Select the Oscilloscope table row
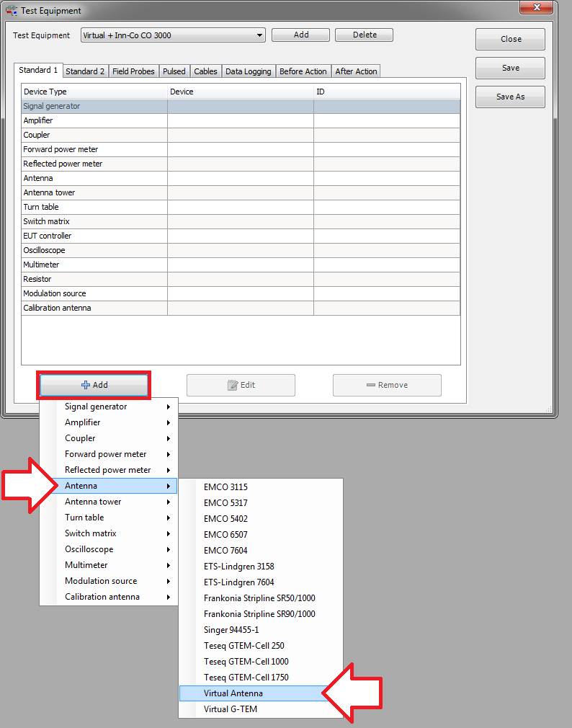This screenshot has height=728, width=572. [x=241, y=250]
